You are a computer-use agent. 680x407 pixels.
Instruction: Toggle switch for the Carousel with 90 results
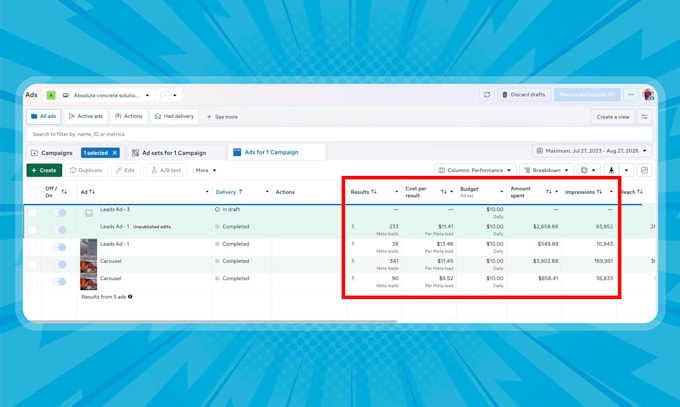59,282
